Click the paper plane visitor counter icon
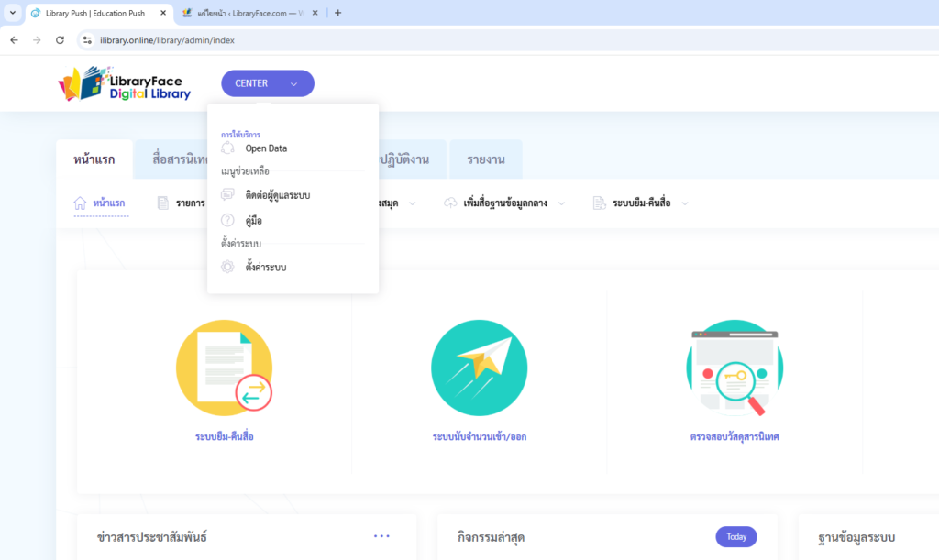 click(479, 368)
